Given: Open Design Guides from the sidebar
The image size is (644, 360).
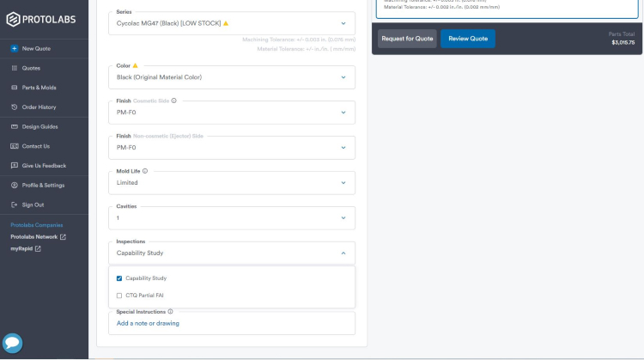Looking at the screenshot, I should pos(39,126).
